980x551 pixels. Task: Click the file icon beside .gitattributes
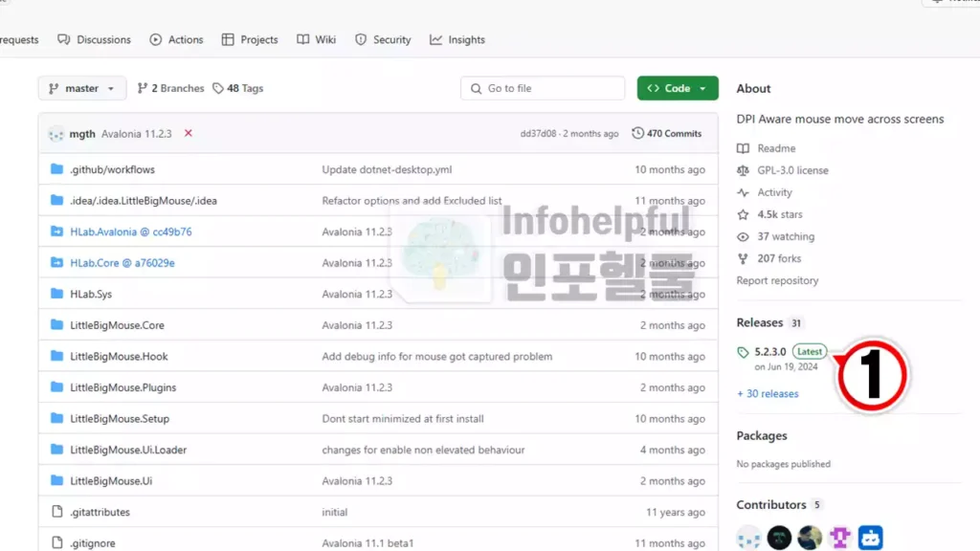point(56,512)
